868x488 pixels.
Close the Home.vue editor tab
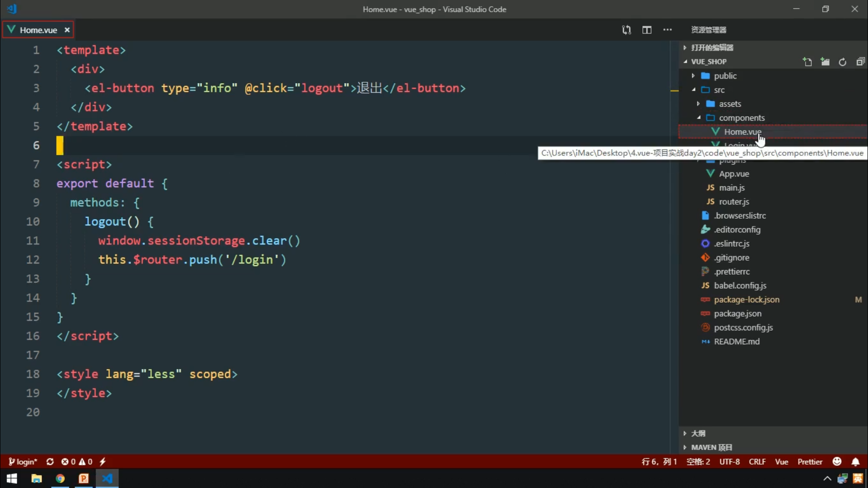point(67,30)
